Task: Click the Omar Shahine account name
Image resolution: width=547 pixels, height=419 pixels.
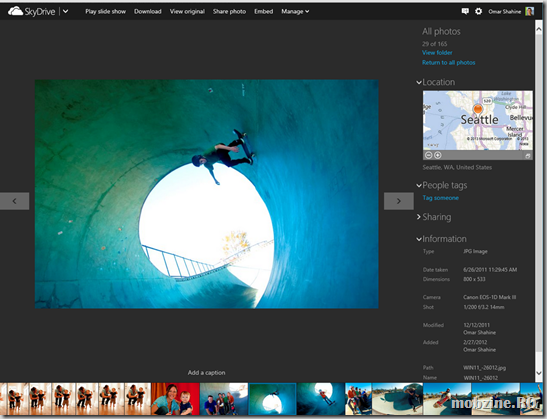Action: coord(504,12)
